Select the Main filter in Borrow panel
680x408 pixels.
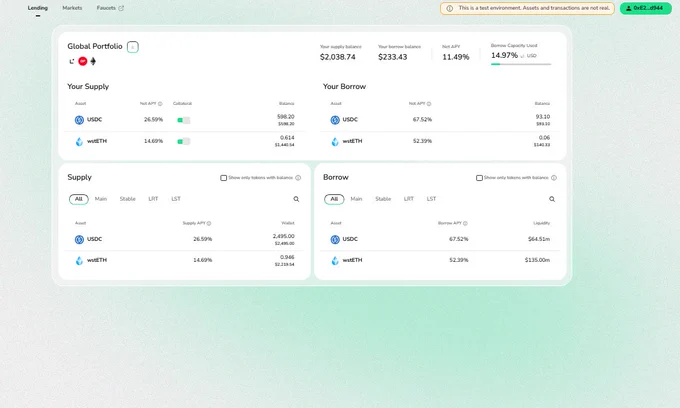356,199
